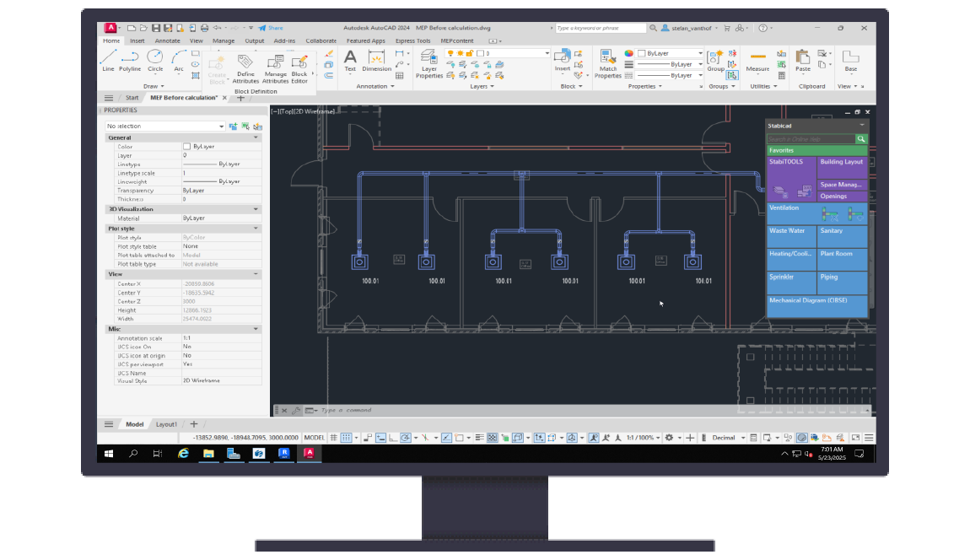Select the Define Attributes tool
Viewport: 970px width, 560px height.
pyautogui.click(x=245, y=63)
